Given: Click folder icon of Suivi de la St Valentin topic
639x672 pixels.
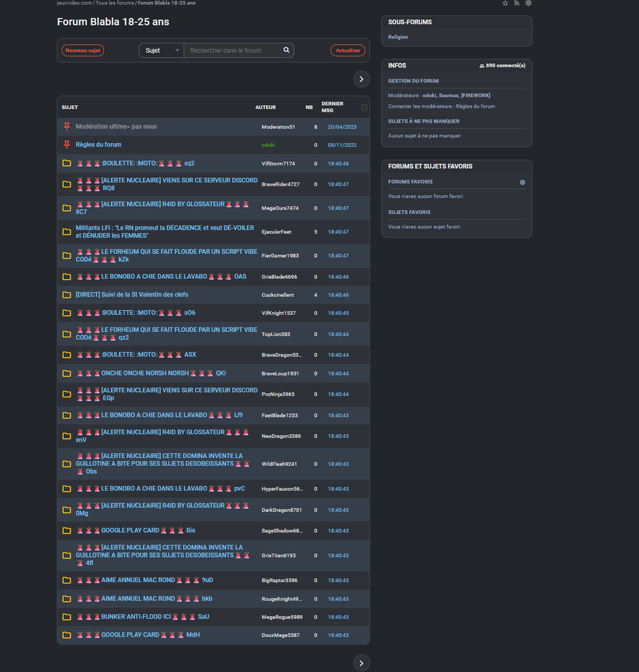Looking at the screenshot, I should coord(66,295).
